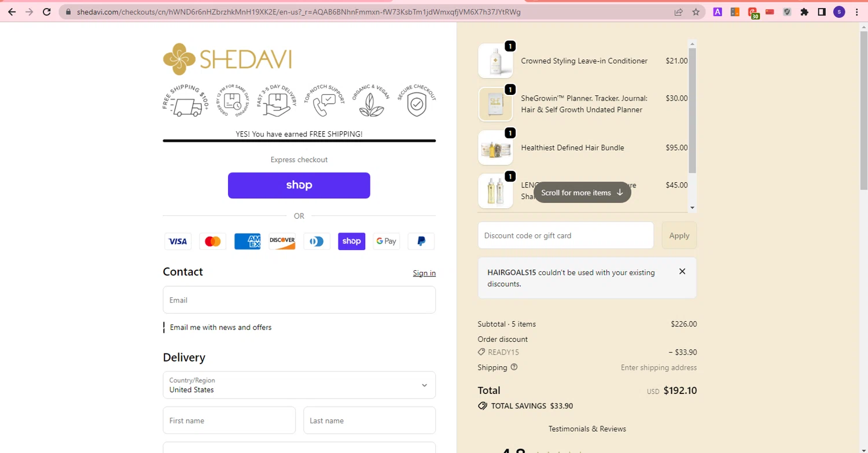Click the Healthiest Defined Hair Bundle thumbnail
This screenshot has height=453, width=868.
pyautogui.click(x=495, y=148)
